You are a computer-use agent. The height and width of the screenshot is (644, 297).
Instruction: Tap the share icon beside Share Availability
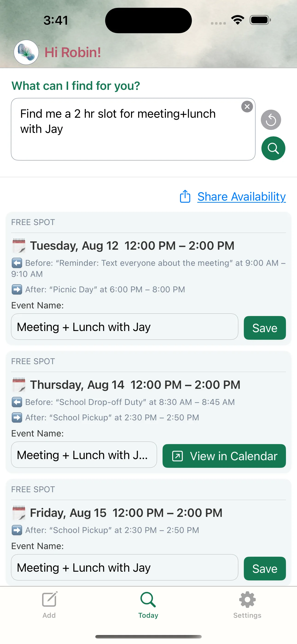[x=185, y=196]
